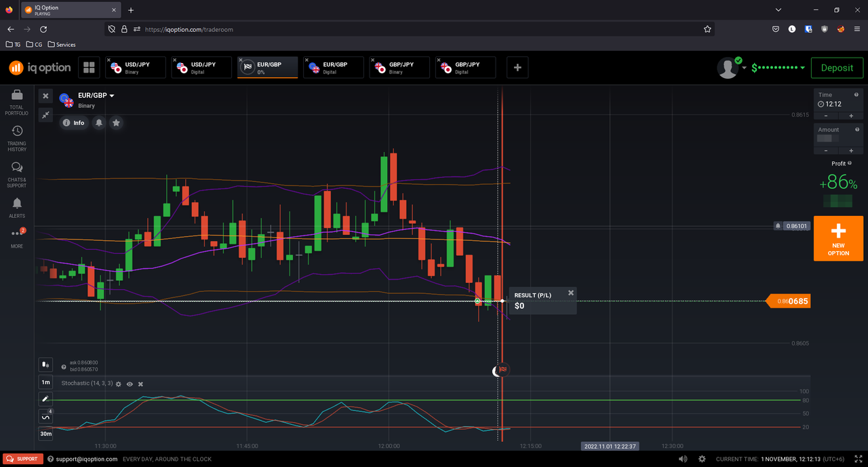The image size is (868, 467).
Task: Expand the hidden balance dropdown
Action: coord(803,68)
